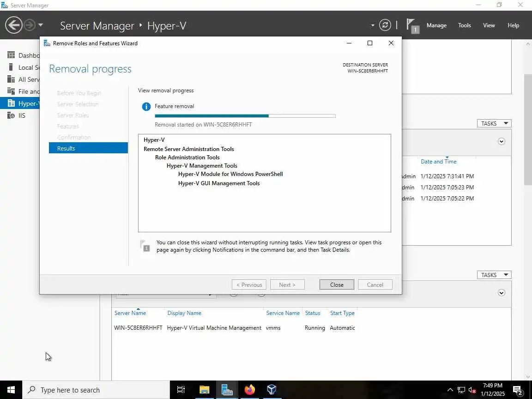Open File Explorer from the taskbar
Image resolution: width=532 pixels, height=399 pixels.
(x=204, y=390)
